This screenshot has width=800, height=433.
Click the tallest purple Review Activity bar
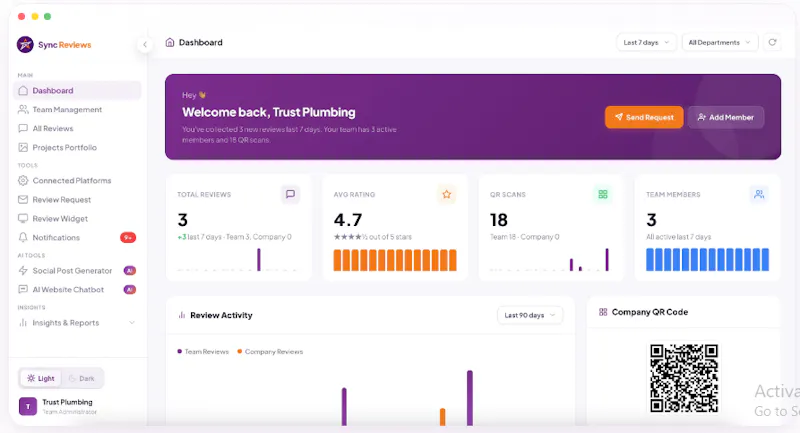pos(470,398)
